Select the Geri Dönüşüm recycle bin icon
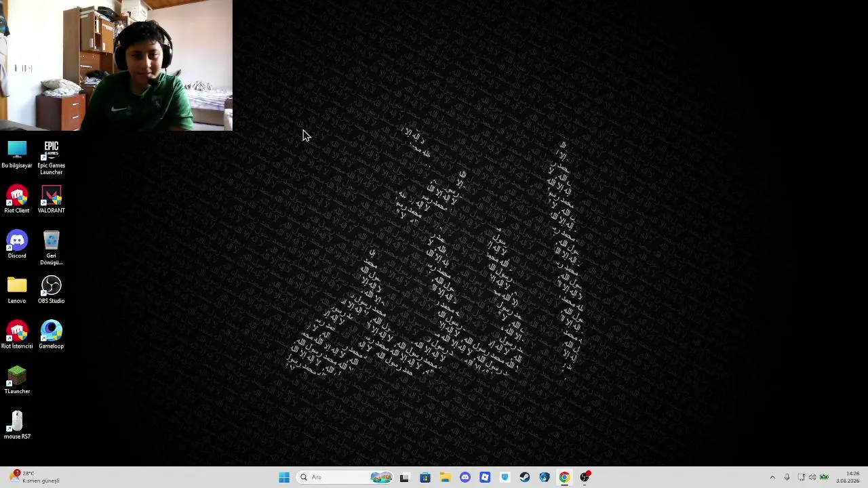Screen dimensions: 868x488 (x=52, y=248)
